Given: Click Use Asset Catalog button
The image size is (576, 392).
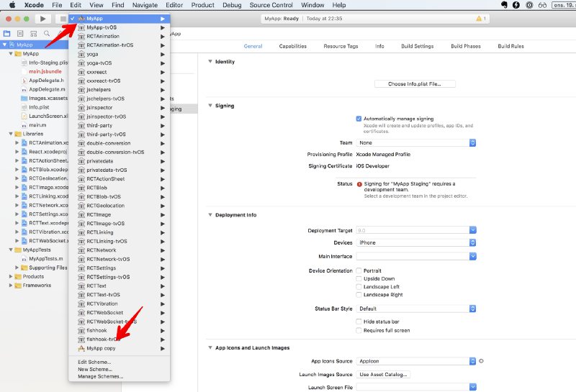Looking at the screenshot, I should [383, 375].
